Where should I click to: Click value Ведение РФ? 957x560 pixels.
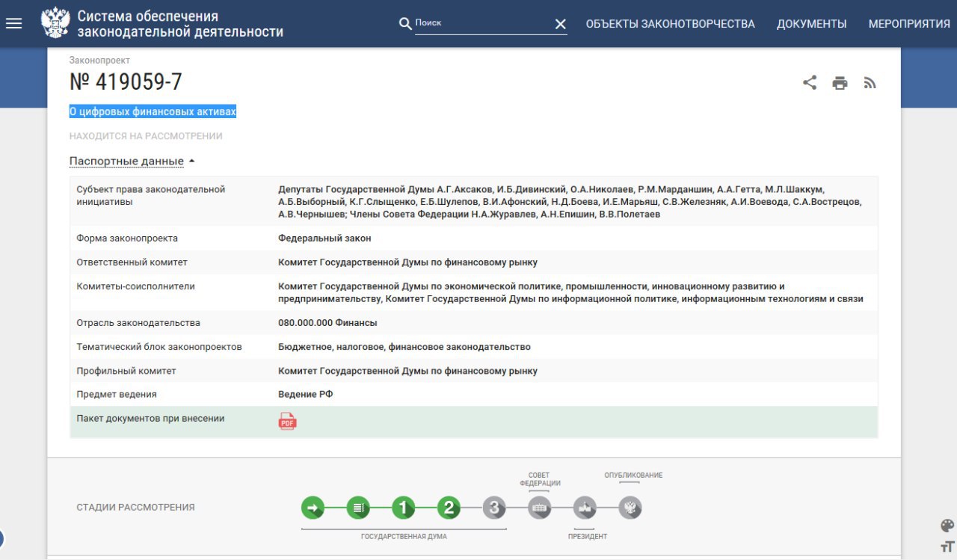pyautogui.click(x=306, y=394)
